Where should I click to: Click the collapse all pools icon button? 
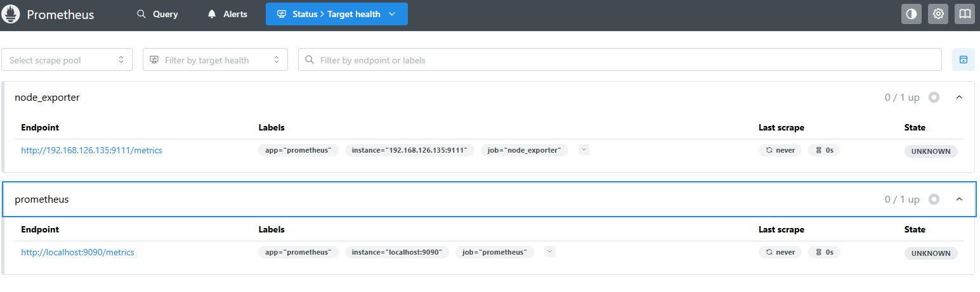coord(963,60)
